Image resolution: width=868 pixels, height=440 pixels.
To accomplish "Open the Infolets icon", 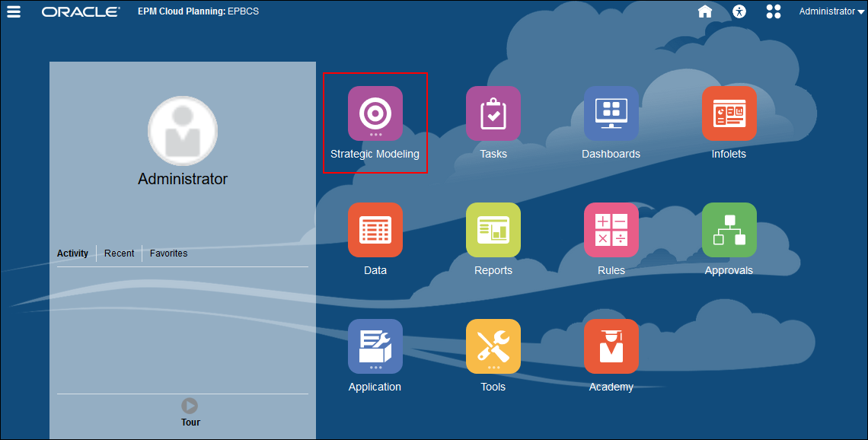I will [729, 113].
